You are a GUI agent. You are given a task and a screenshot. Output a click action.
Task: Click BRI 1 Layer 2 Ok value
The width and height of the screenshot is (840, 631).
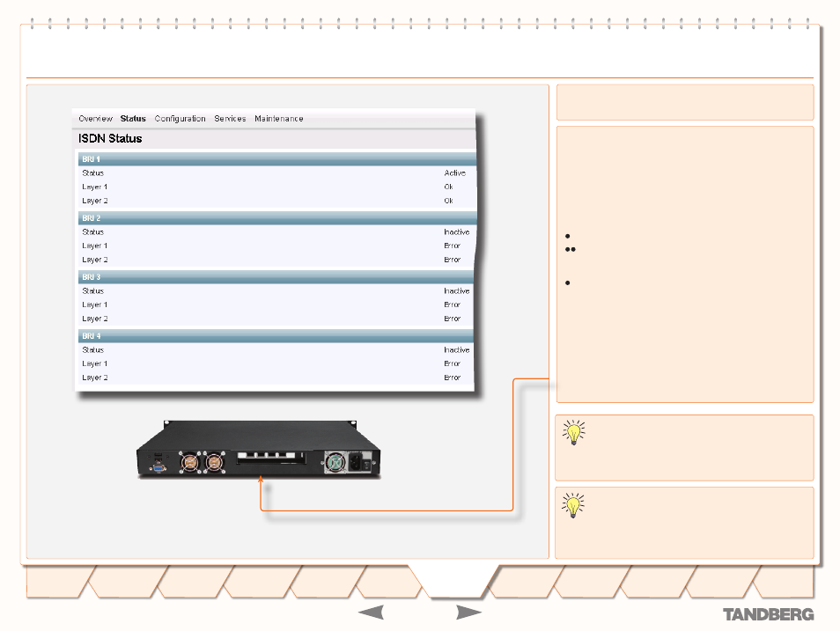coord(448,201)
